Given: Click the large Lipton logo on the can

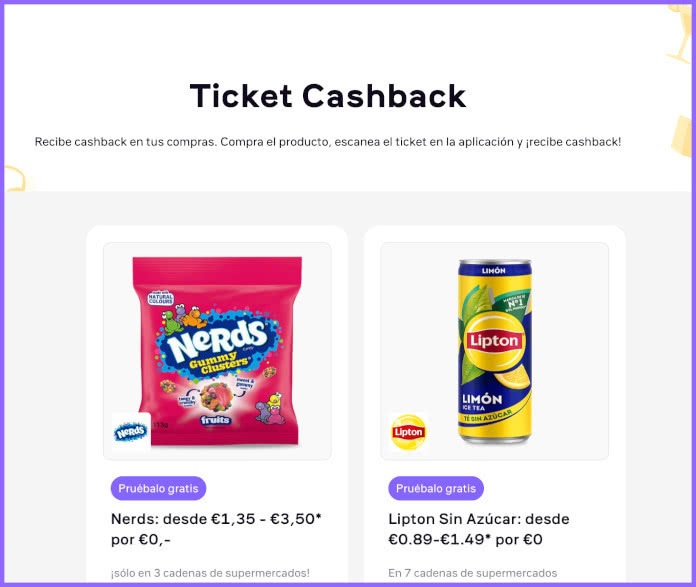Looking at the screenshot, I should (x=494, y=341).
